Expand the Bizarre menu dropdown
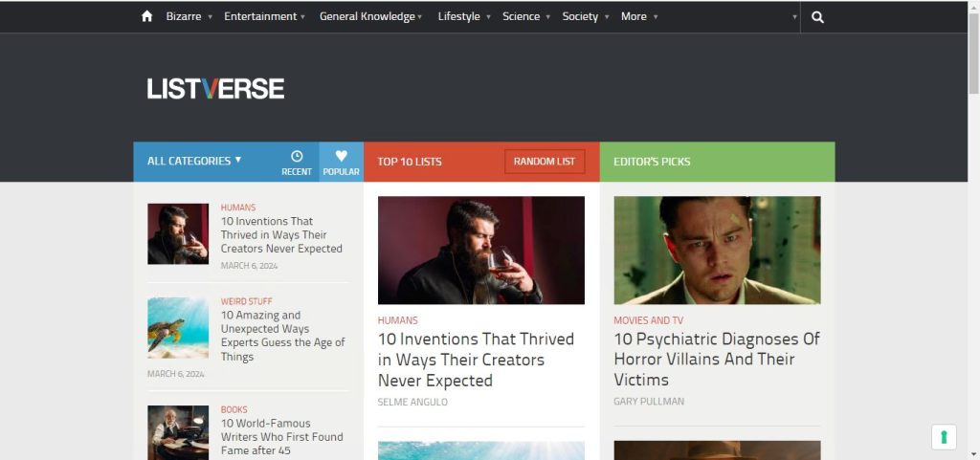Image resolution: width=980 pixels, height=460 pixels. [x=189, y=16]
